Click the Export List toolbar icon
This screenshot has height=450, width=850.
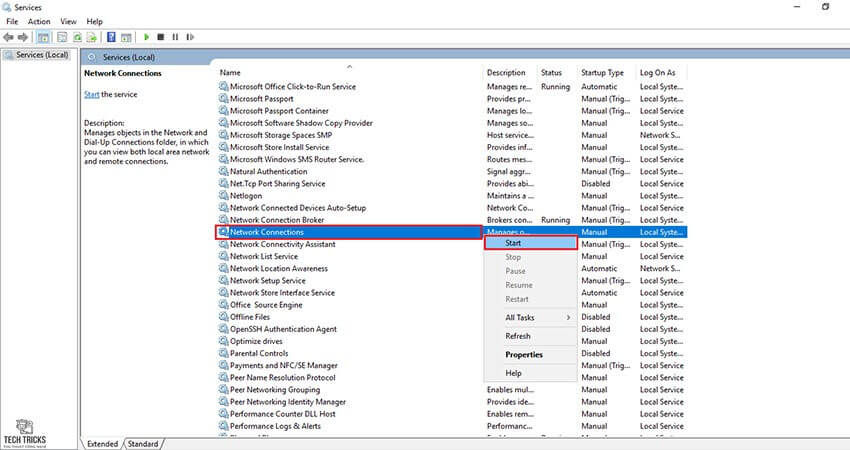(x=92, y=37)
